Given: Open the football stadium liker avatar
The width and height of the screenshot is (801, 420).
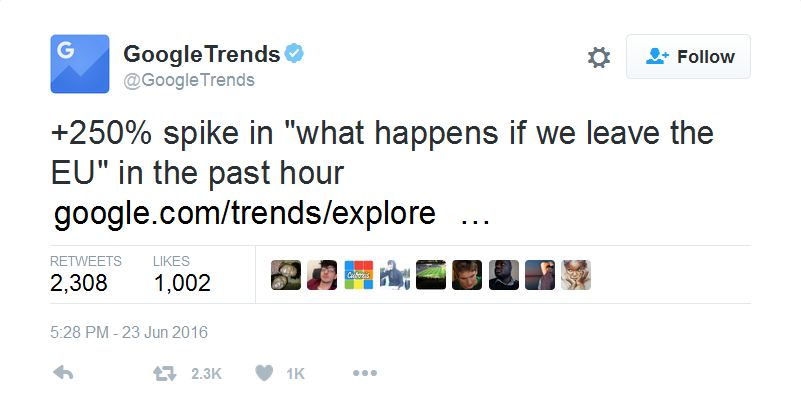Looking at the screenshot, I should [x=431, y=275].
